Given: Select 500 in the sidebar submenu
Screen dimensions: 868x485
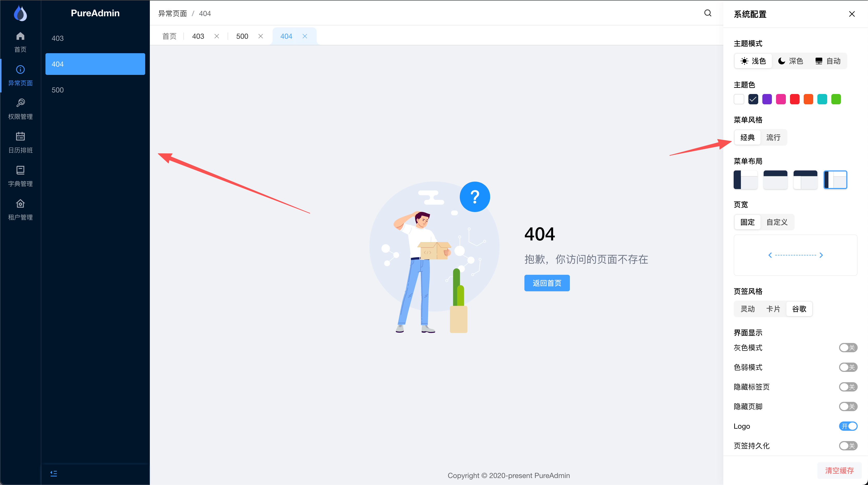Looking at the screenshot, I should [58, 90].
